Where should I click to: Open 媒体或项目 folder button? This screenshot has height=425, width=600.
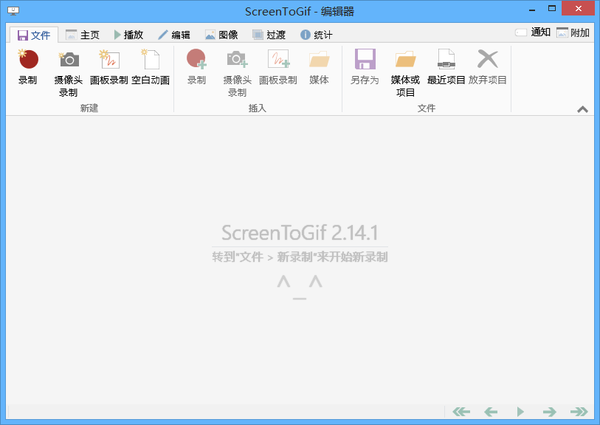405,73
